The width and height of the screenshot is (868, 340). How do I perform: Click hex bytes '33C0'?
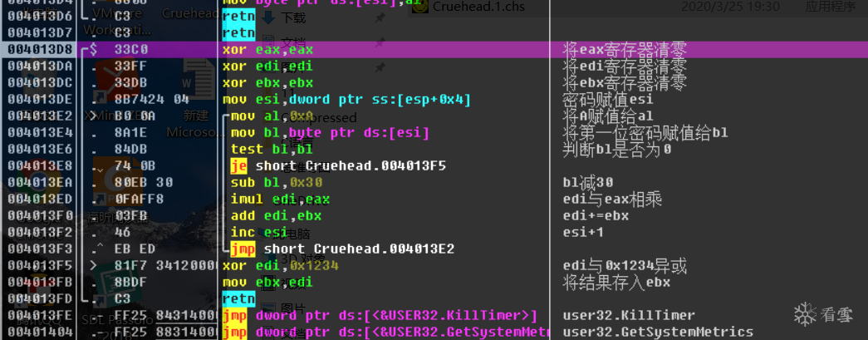131,49
